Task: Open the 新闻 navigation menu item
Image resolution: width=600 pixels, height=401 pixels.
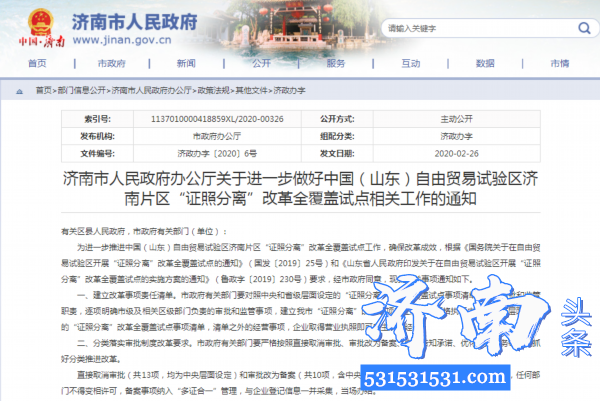Action: tap(186, 63)
